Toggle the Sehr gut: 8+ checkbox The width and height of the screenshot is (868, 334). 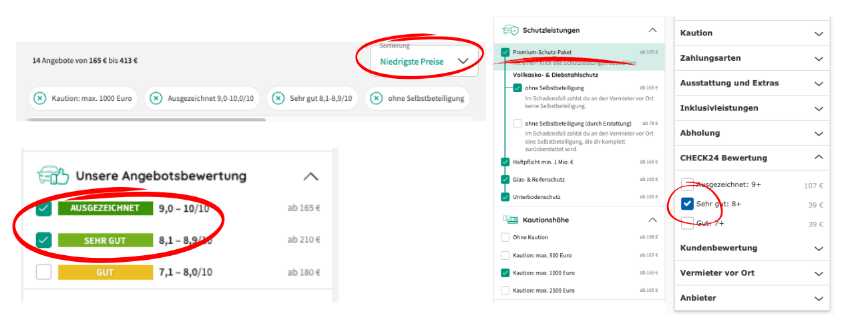tap(687, 204)
